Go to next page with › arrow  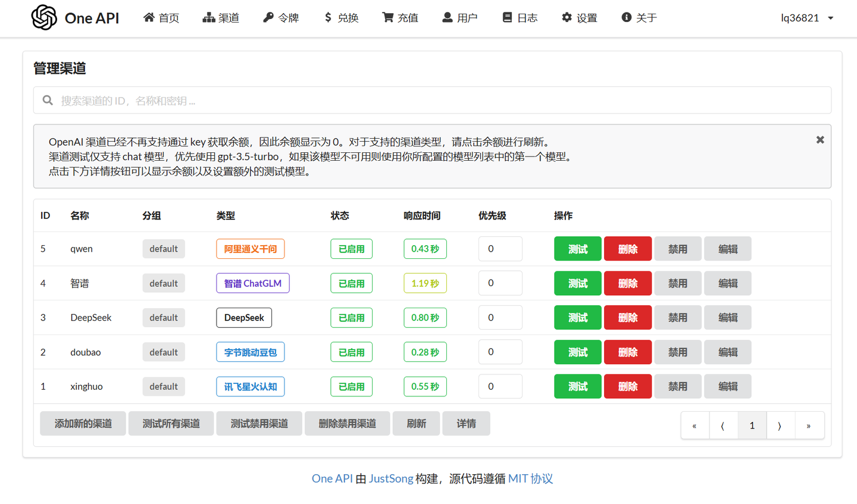(x=780, y=425)
